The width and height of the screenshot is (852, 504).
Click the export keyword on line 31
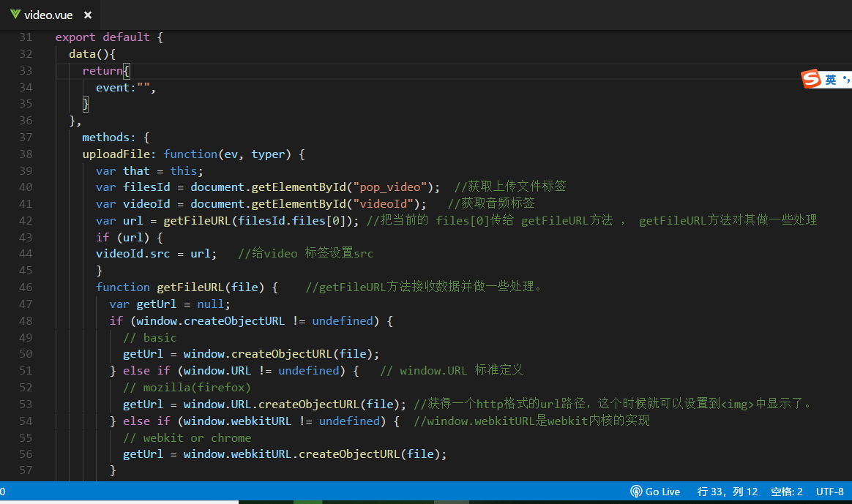(75, 37)
